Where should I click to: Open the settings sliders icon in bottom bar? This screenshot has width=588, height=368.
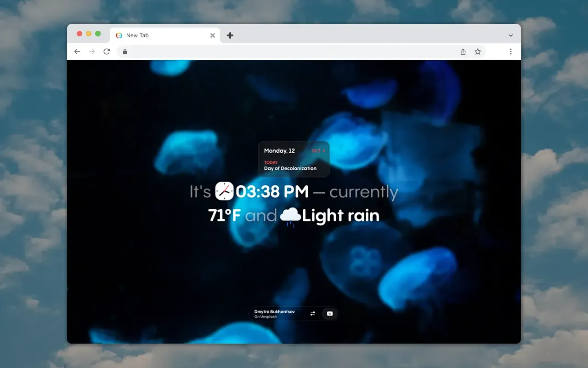click(313, 314)
